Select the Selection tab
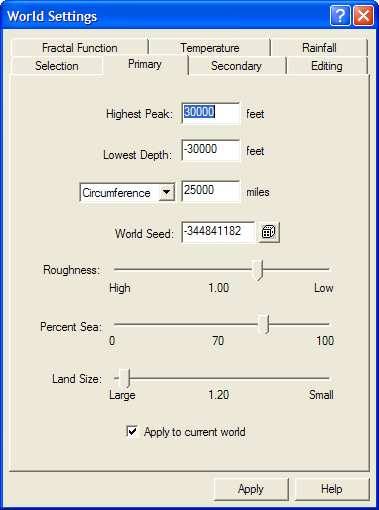This screenshot has height=510, width=379. (x=57, y=66)
